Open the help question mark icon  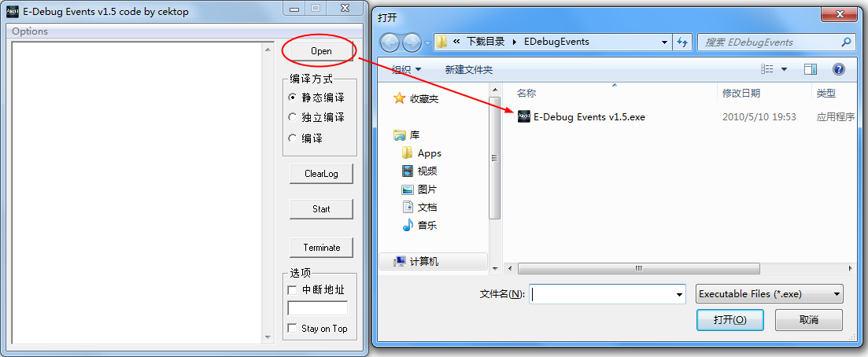point(839,69)
